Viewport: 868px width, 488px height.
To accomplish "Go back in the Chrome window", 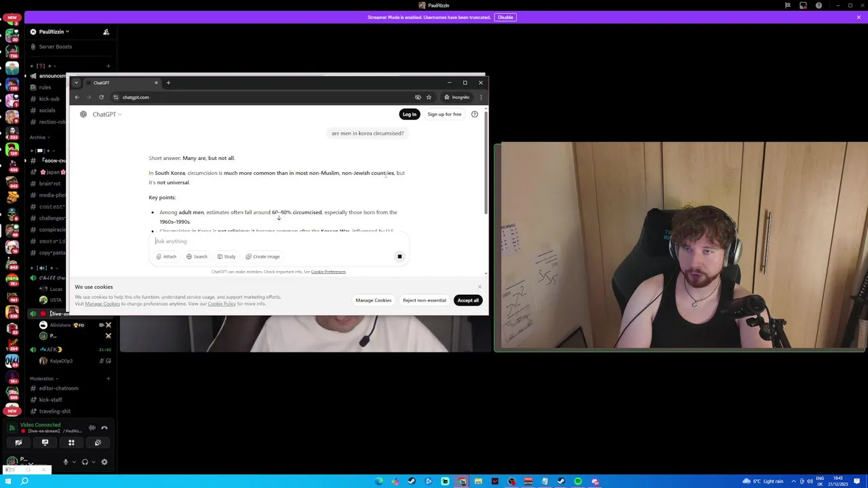I will tap(77, 97).
